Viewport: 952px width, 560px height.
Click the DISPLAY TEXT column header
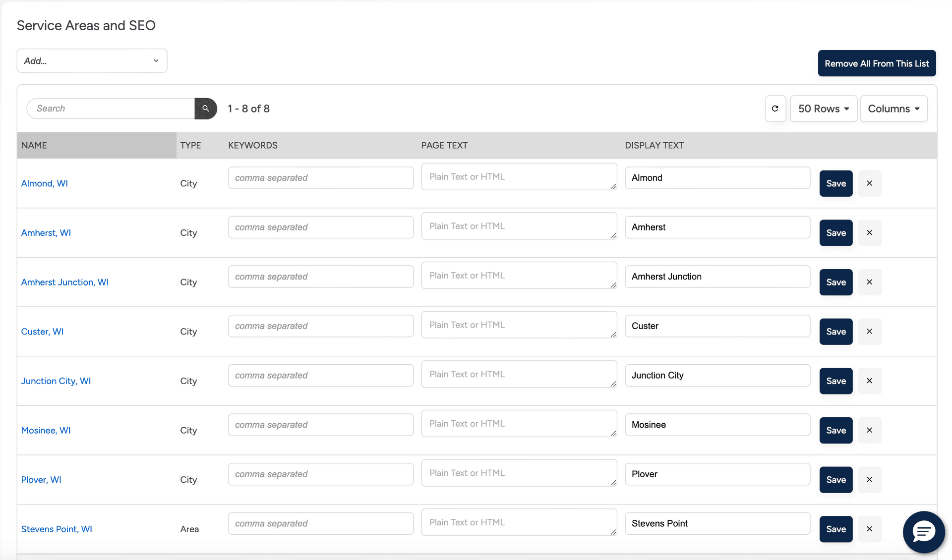pyautogui.click(x=654, y=145)
